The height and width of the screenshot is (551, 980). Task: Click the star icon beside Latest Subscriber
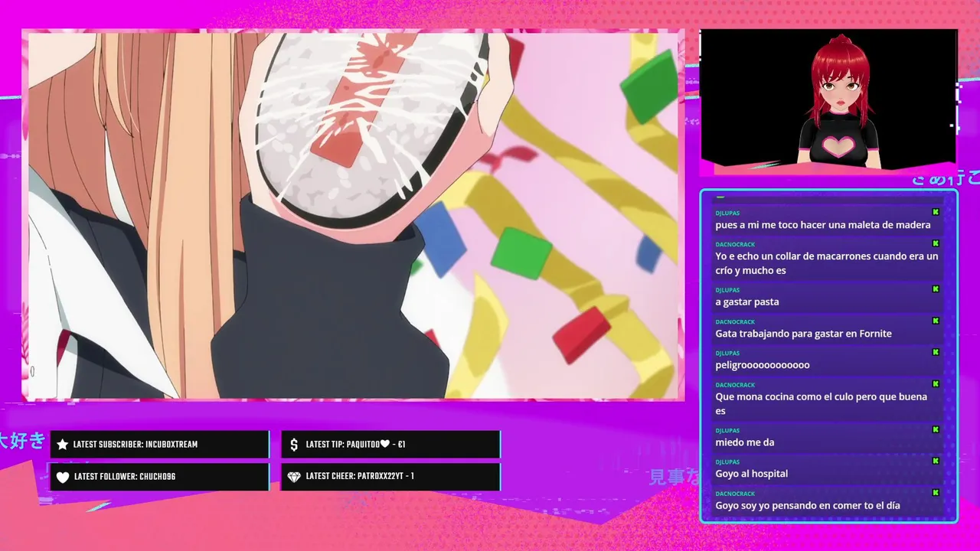coord(63,445)
